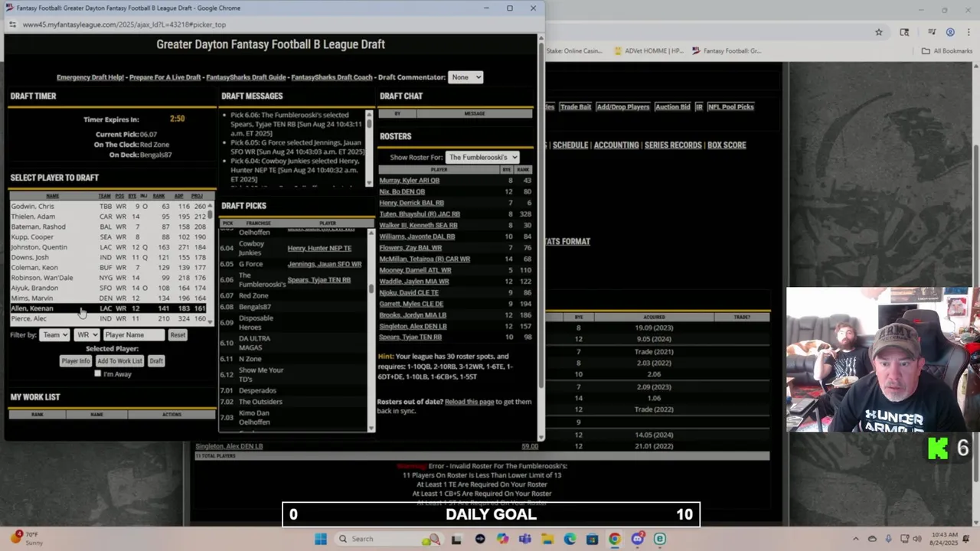Open Prepare For A Live Draft link
The width and height of the screenshot is (980, 551).
point(165,77)
